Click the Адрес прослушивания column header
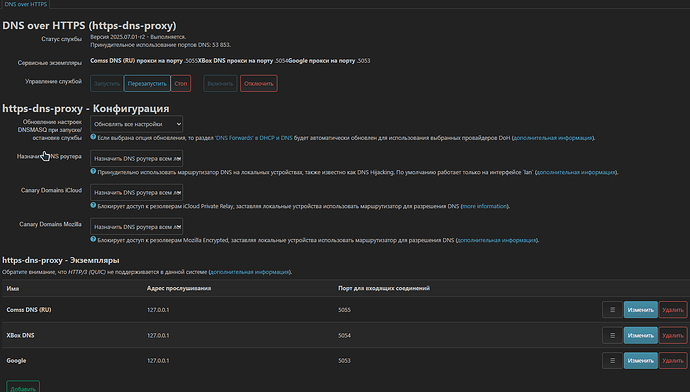The height and width of the screenshot is (392, 690). (x=179, y=288)
